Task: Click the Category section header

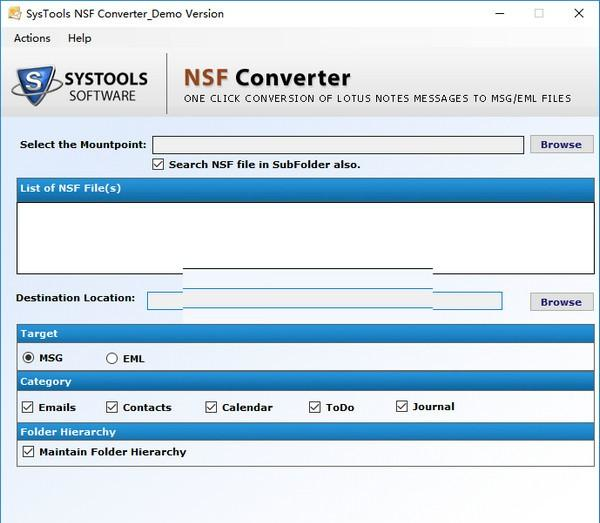Action: (x=305, y=381)
